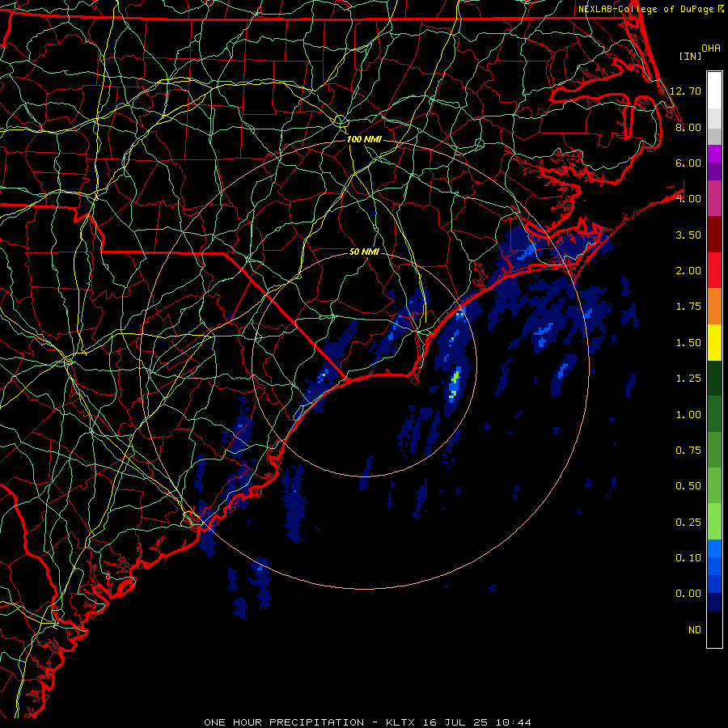Click the '0.00' legend value
Viewport: 728px width, 728px height.
tap(688, 594)
